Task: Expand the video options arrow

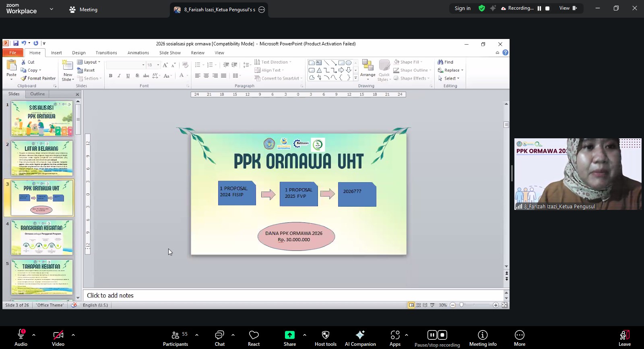Action: (73, 335)
